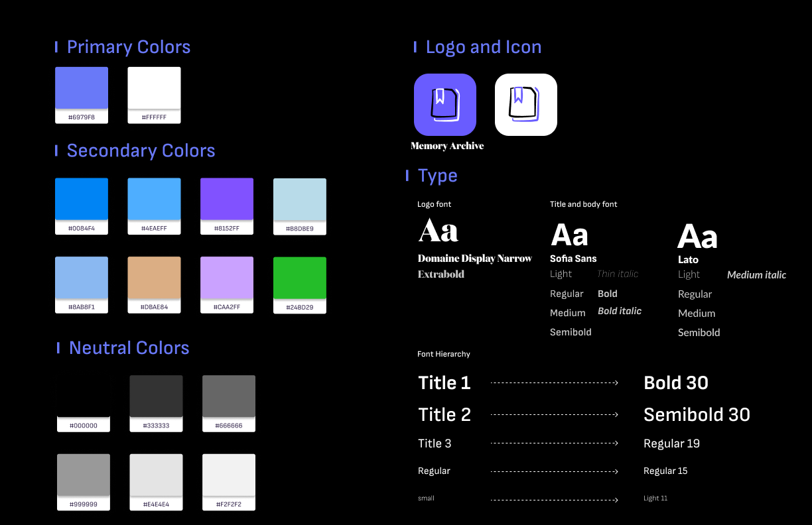Click the small hierarchy label
812x525 pixels.
426,498
